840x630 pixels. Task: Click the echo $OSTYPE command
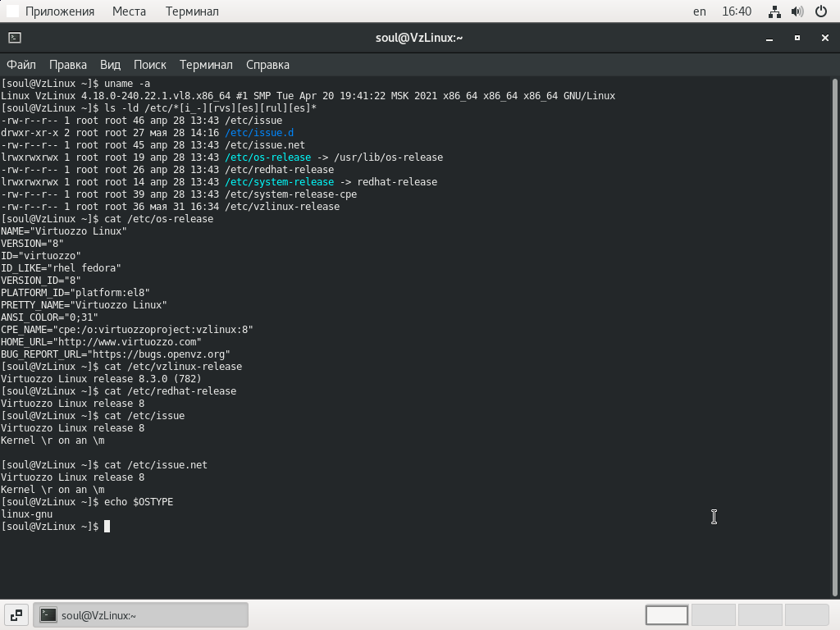(x=139, y=502)
